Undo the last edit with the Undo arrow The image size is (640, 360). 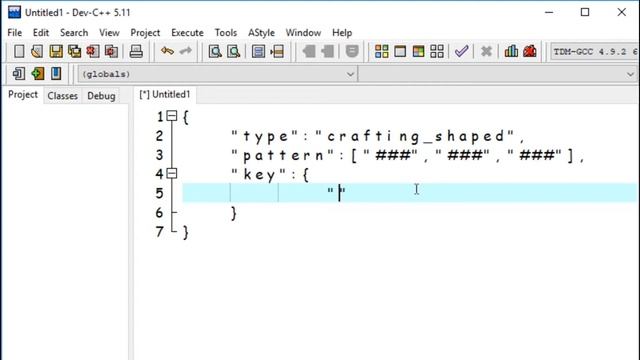pyautogui.click(x=167, y=51)
